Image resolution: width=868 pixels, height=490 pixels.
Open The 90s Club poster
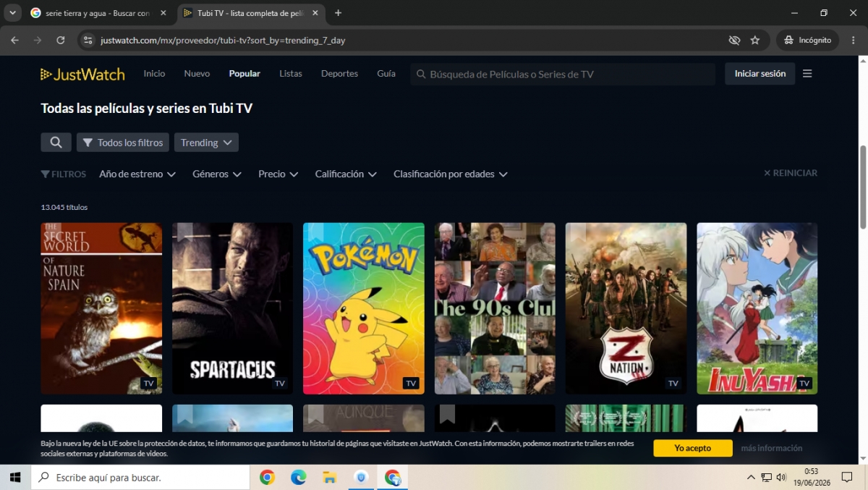495,308
